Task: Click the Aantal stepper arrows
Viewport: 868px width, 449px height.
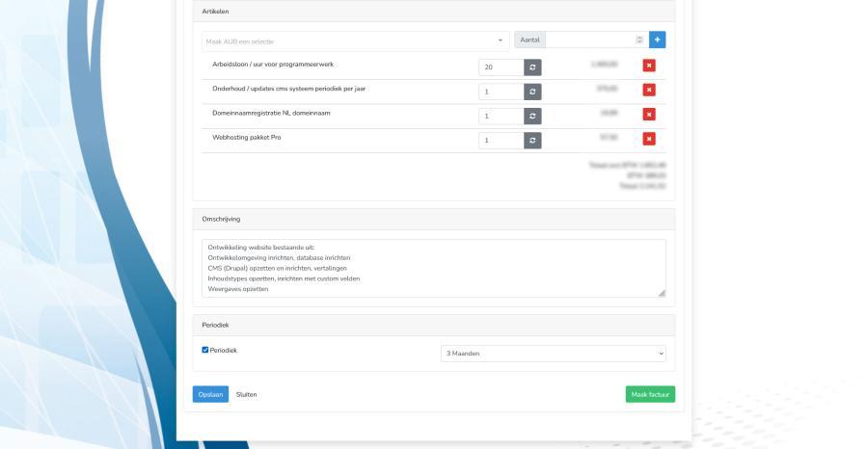Action: (637, 40)
